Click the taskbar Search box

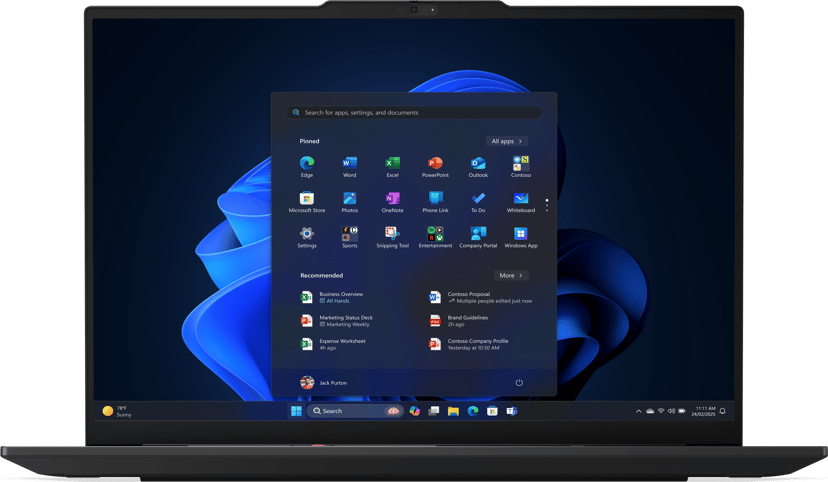pos(355,411)
